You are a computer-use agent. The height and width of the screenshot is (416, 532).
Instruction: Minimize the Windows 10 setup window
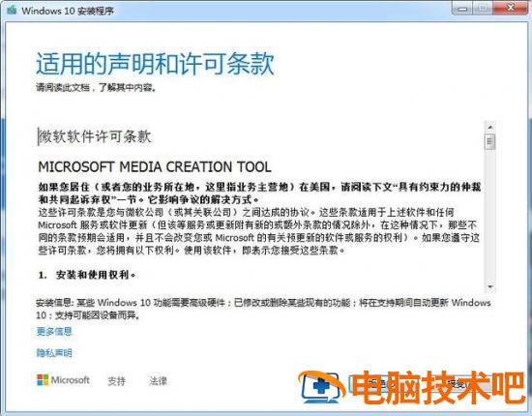point(462,9)
